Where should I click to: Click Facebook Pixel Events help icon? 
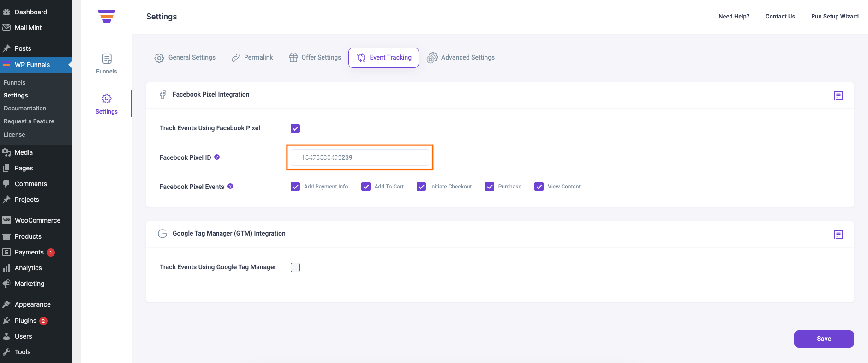(x=230, y=186)
